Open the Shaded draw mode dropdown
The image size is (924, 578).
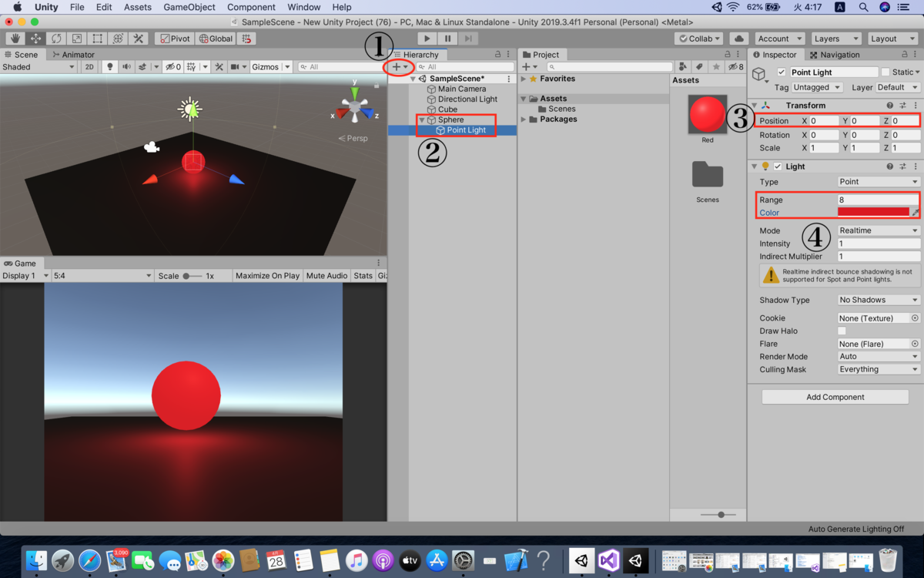tap(38, 67)
